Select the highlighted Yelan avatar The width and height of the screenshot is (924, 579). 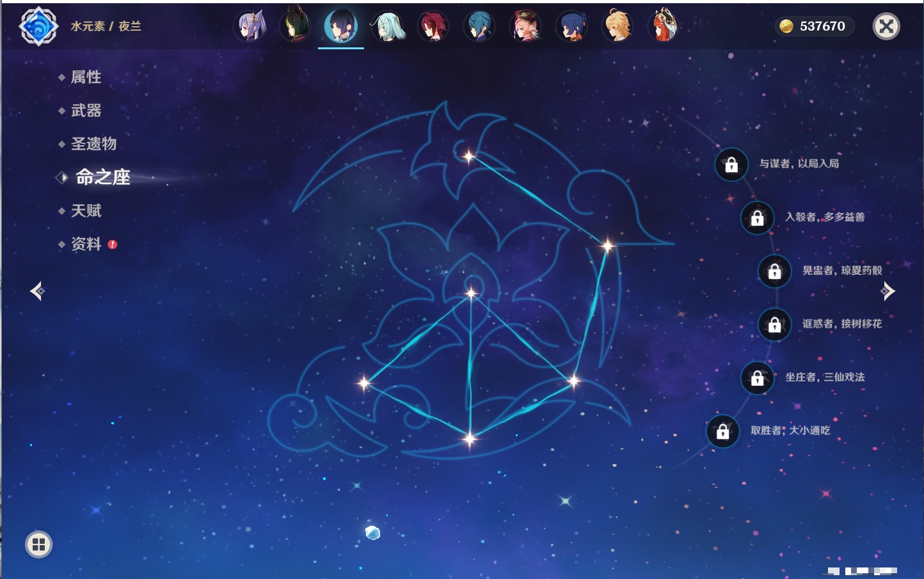tap(341, 26)
